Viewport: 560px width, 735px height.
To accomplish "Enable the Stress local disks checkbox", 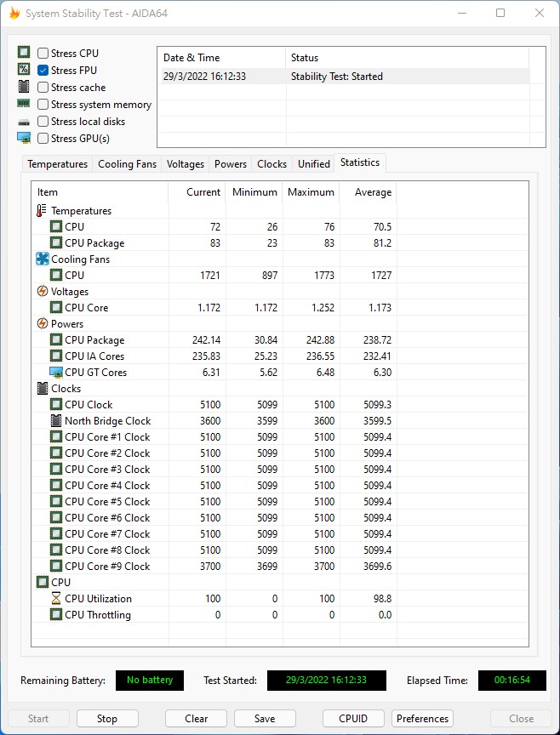I will pos(43,122).
